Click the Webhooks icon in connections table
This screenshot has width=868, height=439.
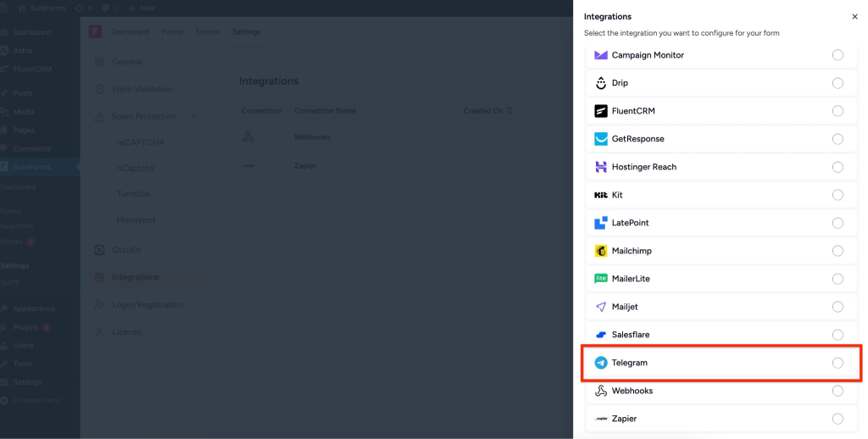click(248, 136)
